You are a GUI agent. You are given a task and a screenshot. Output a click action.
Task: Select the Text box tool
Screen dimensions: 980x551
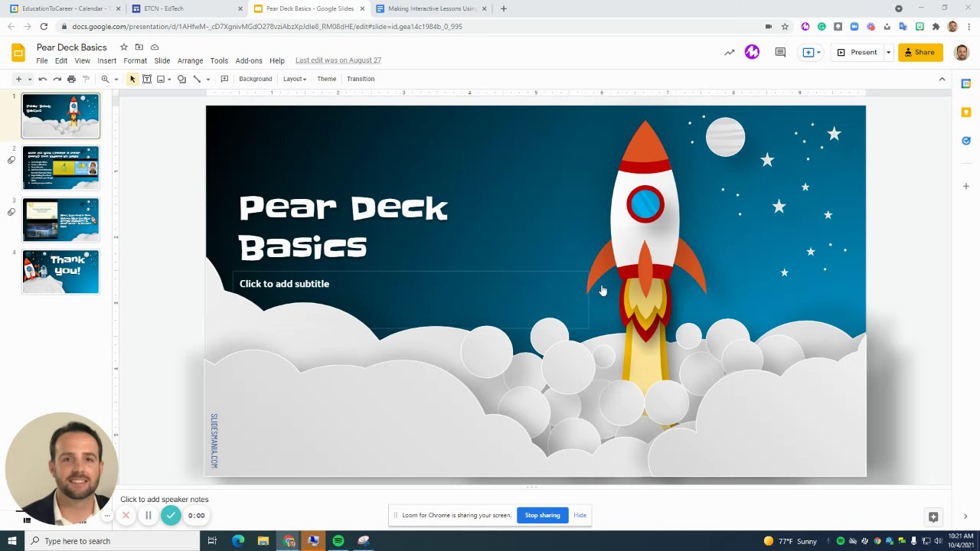tap(147, 79)
